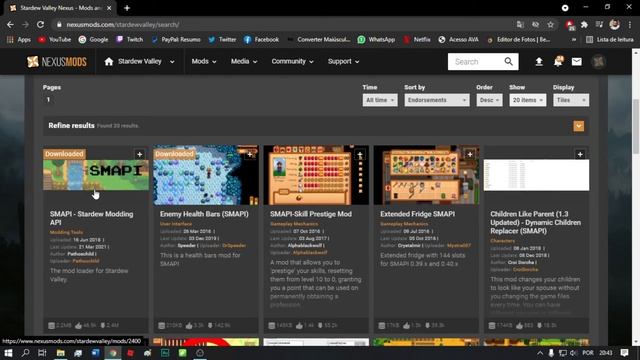
Task: Open messages envelope icon
Action: (x=576, y=62)
